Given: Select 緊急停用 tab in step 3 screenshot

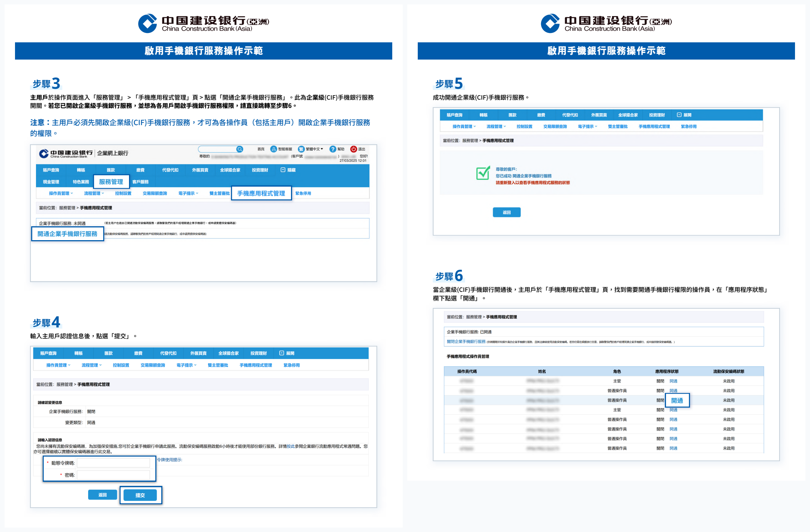Looking at the screenshot, I should tap(303, 193).
